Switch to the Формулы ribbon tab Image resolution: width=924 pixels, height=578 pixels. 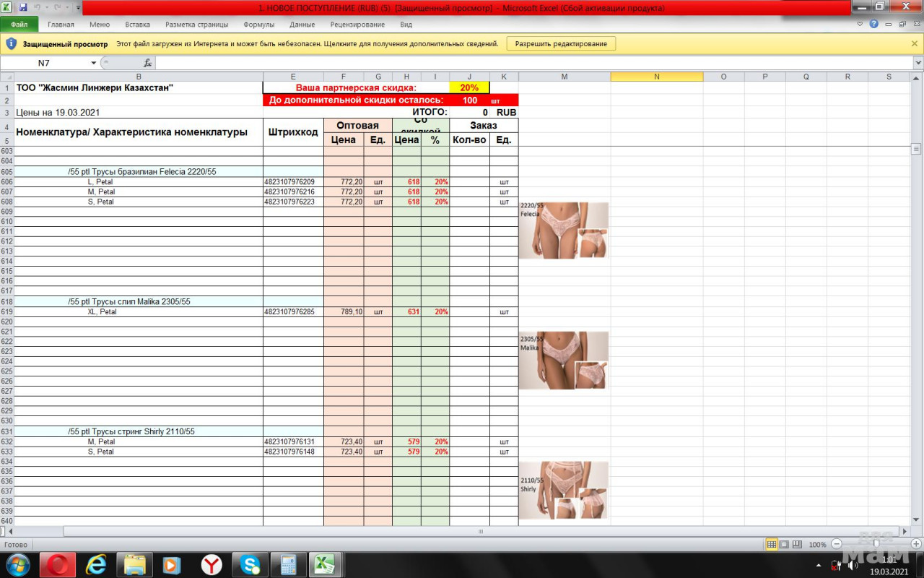[258, 24]
